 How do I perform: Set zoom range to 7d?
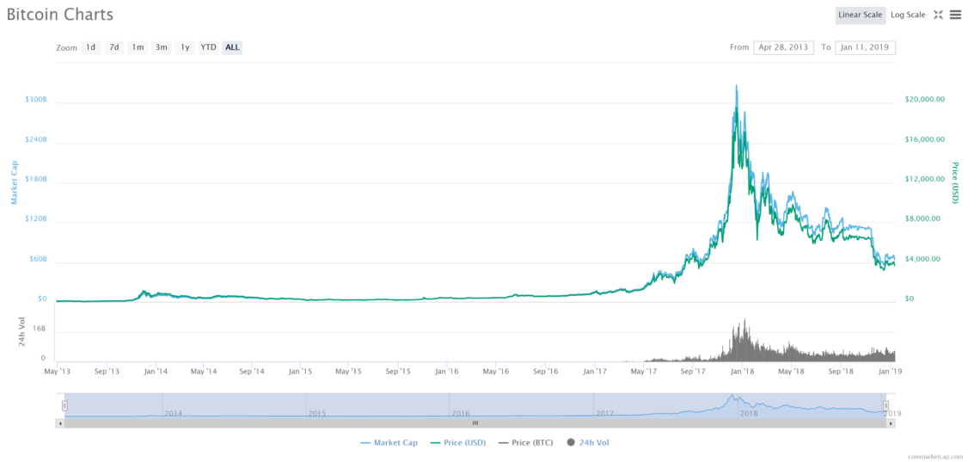pyautogui.click(x=114, y=47)
